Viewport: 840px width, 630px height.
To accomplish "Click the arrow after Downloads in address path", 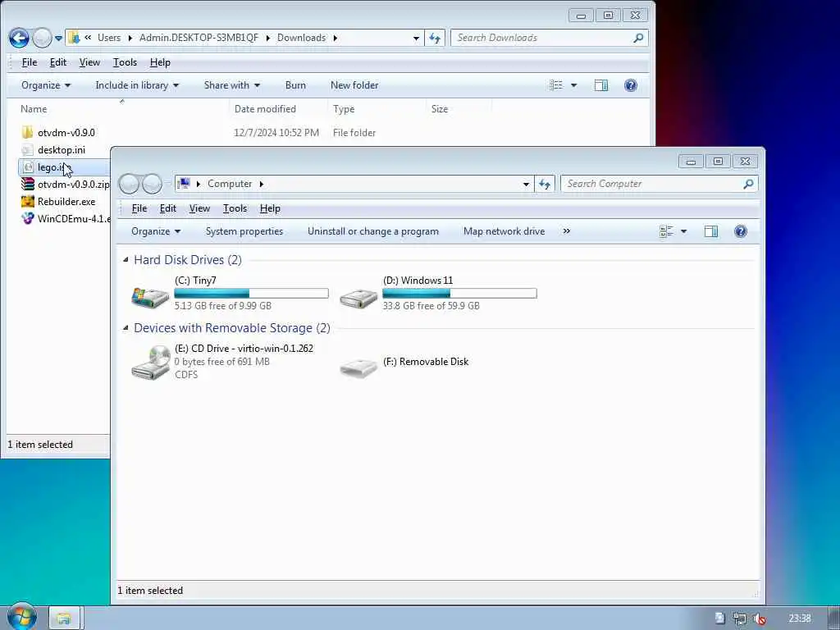I will pyautogui.click(x=336, y=38).
